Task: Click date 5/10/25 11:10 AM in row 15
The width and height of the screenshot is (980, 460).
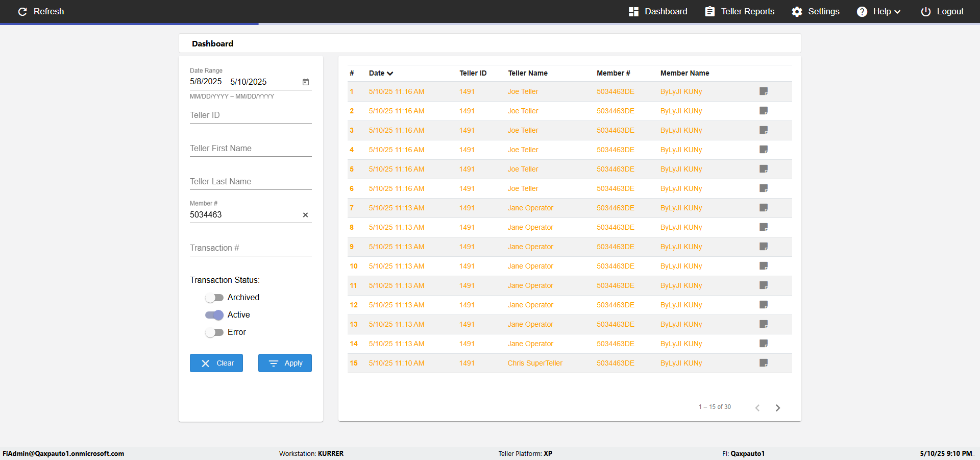Action: click(x=397, y=363)
